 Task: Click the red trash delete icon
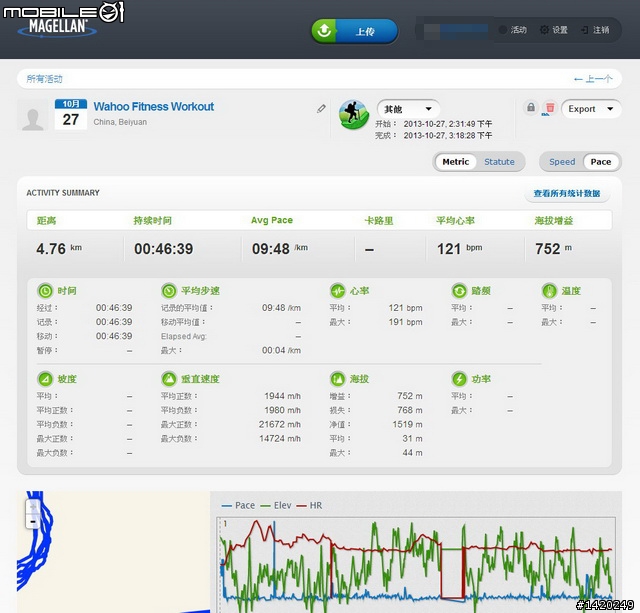click(x=550, y=108)
